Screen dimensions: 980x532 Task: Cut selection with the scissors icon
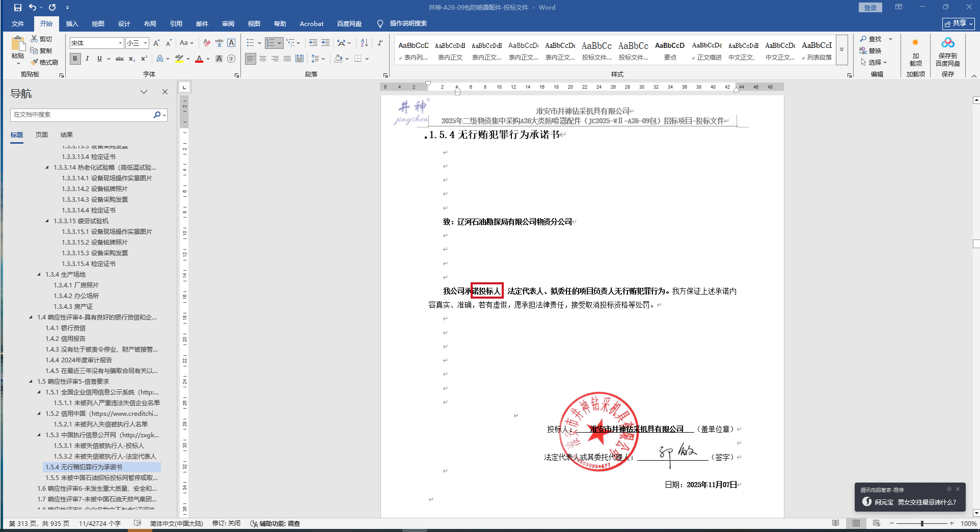point(34,39)
